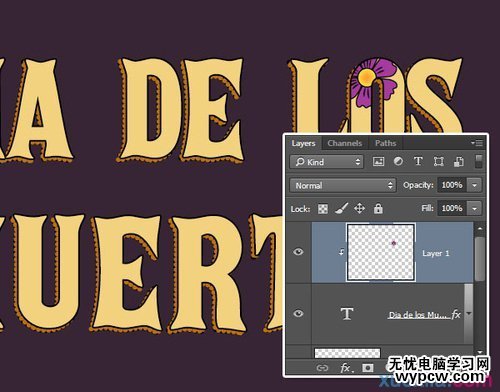This screenshot has width=500, height=392.
Task: Toggle layer filtering switch on/off
Action: (479, 162)
